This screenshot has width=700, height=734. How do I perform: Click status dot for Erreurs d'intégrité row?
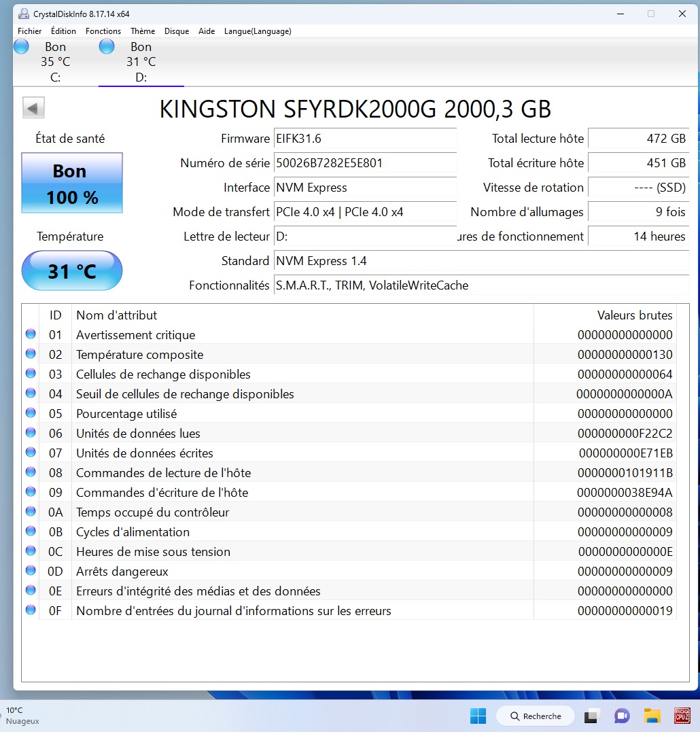31,591
